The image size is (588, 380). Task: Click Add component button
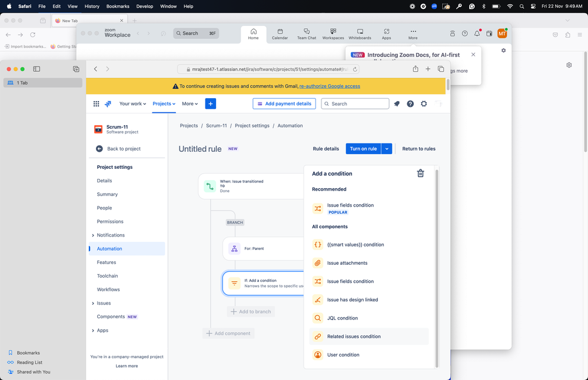click(228, 334)
